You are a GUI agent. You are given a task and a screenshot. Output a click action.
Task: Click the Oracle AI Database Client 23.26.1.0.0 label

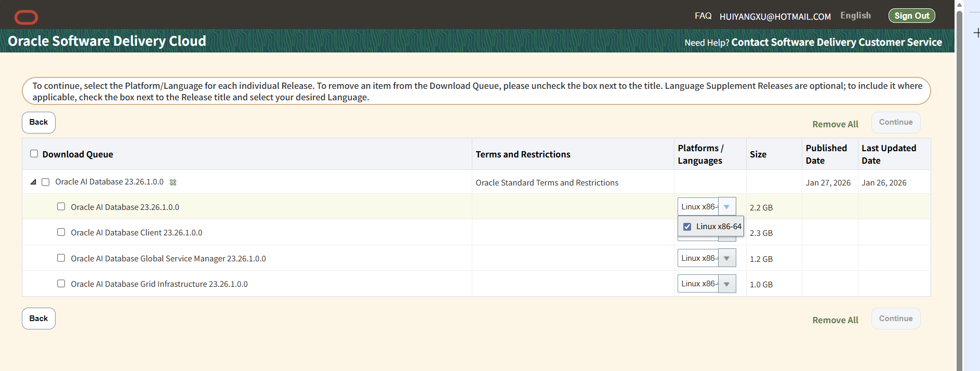point(137,233)
